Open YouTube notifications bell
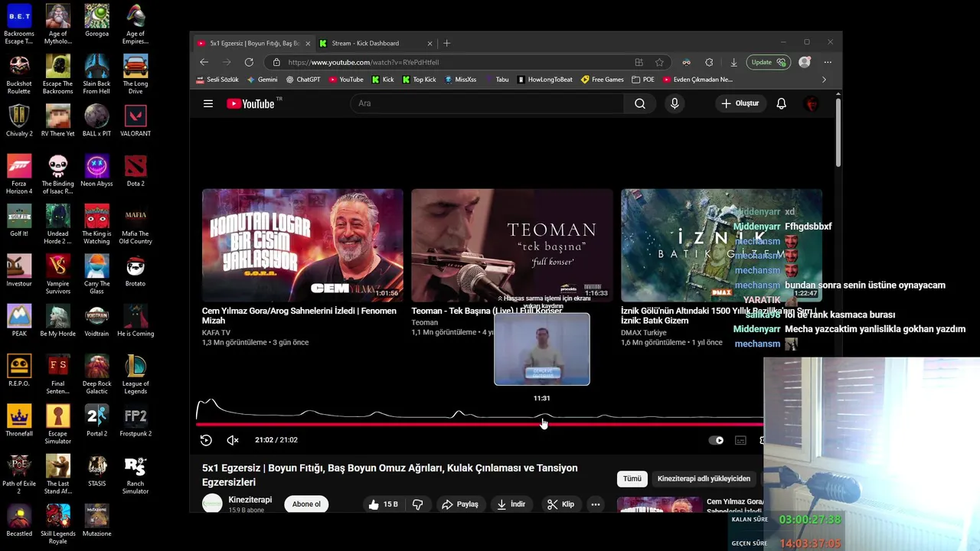Screen dimensions: 980x551 click(781, 103)
